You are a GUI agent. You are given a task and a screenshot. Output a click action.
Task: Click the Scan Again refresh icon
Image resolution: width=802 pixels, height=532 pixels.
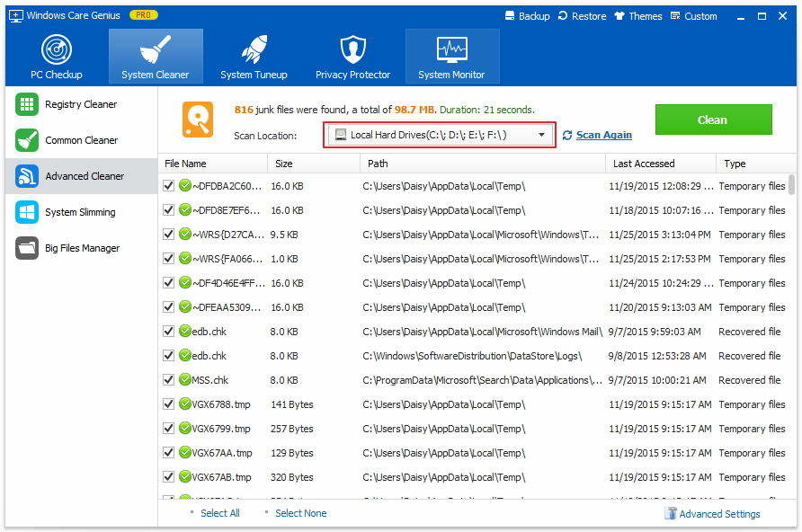click(x=566, y=136)
